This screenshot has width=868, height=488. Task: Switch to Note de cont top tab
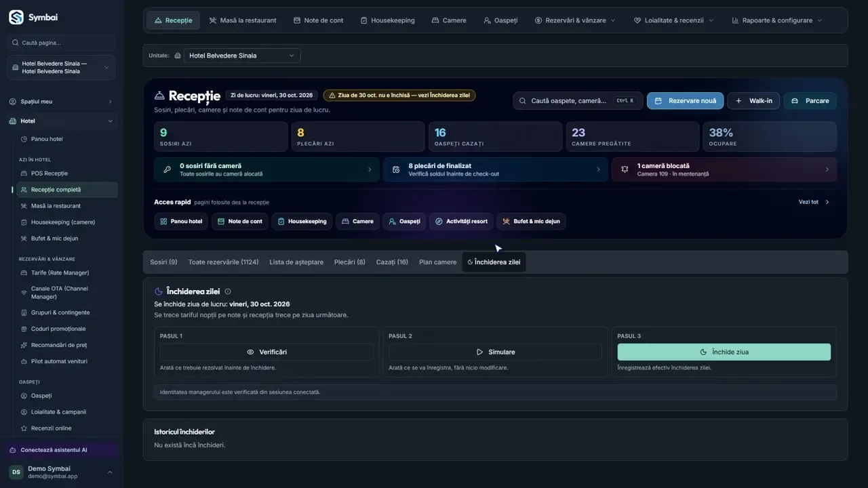pos(318,20)
